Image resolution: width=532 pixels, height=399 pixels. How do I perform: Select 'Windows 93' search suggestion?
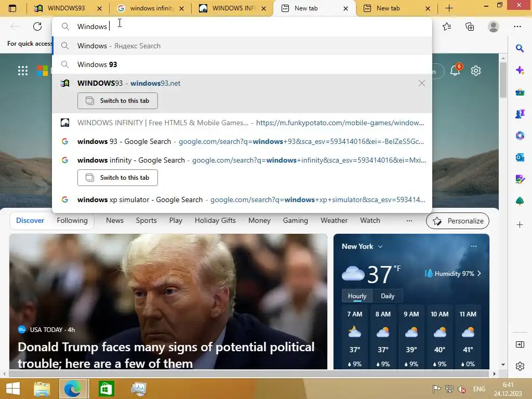point(242,64)
